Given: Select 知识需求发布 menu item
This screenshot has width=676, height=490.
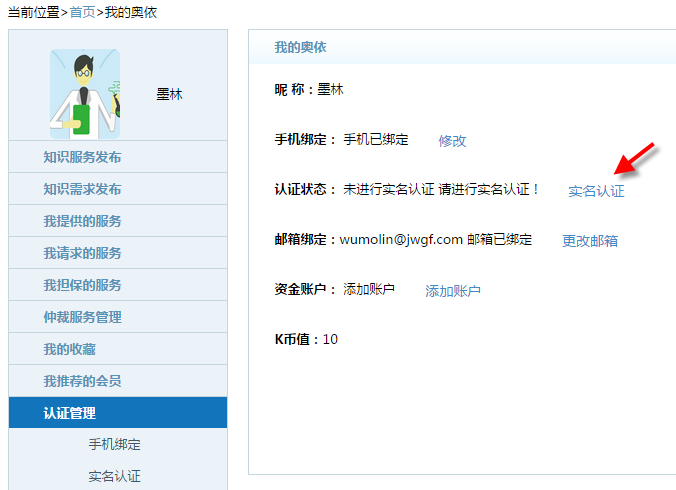Looking at the screenshot, I should coord(118,189).
